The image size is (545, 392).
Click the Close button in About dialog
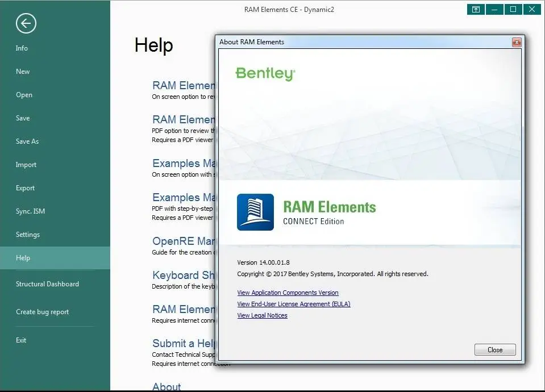coord(495,350)
